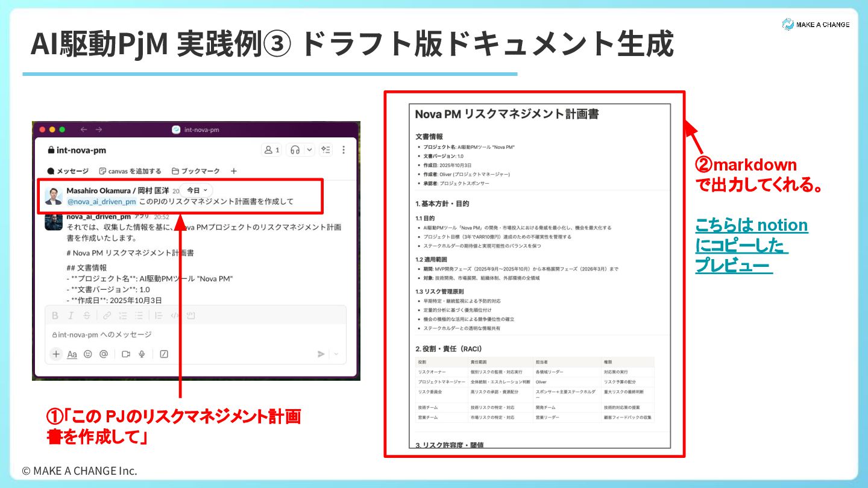Open the channel's three-dot more menu
Screen dimensions: 868x488
coord(344,150)
